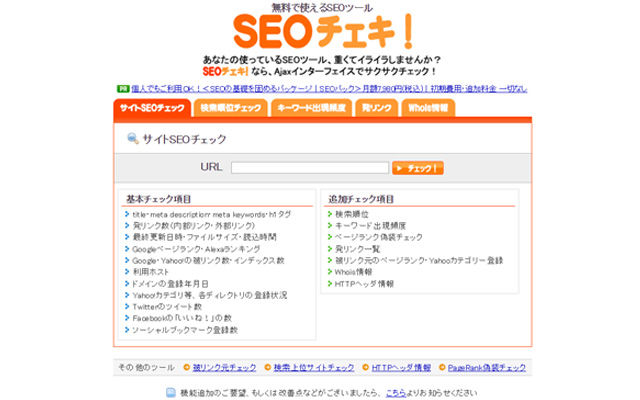The width and height of the screenshot is (640, 400).
Task: Open the 検索上位サイトチェック link
Action: tap(314, 368)
